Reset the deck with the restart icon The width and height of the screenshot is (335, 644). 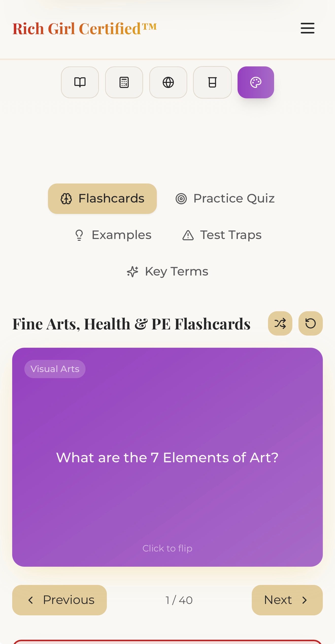[x=311, y=323]
